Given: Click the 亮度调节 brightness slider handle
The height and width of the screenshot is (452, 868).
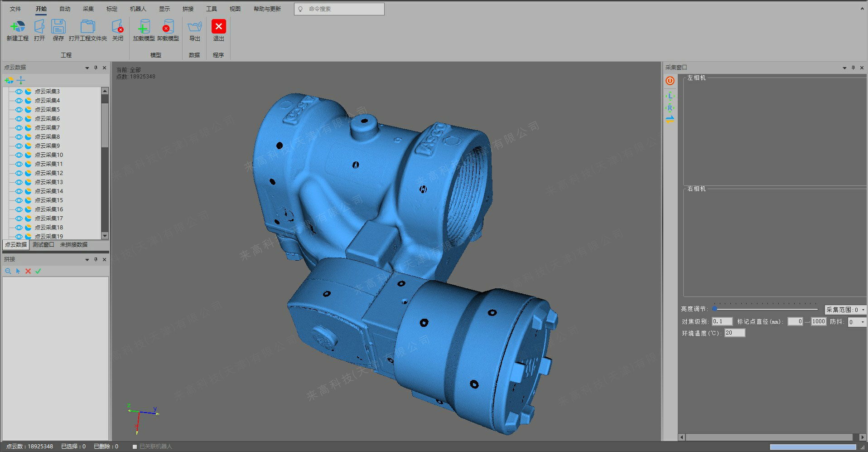Looking at the screenshot, I should (x=714, y=309).
